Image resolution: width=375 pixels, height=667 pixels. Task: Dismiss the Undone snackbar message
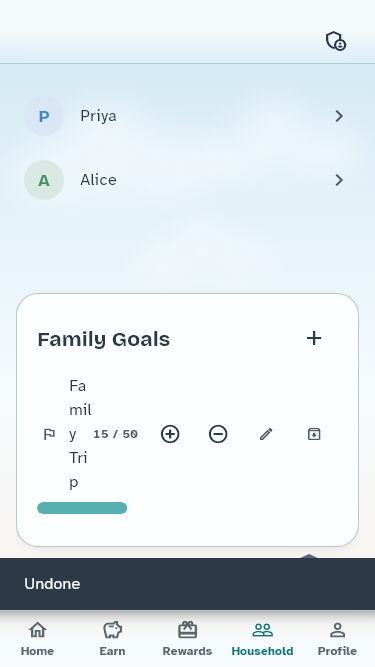point(188,584)
